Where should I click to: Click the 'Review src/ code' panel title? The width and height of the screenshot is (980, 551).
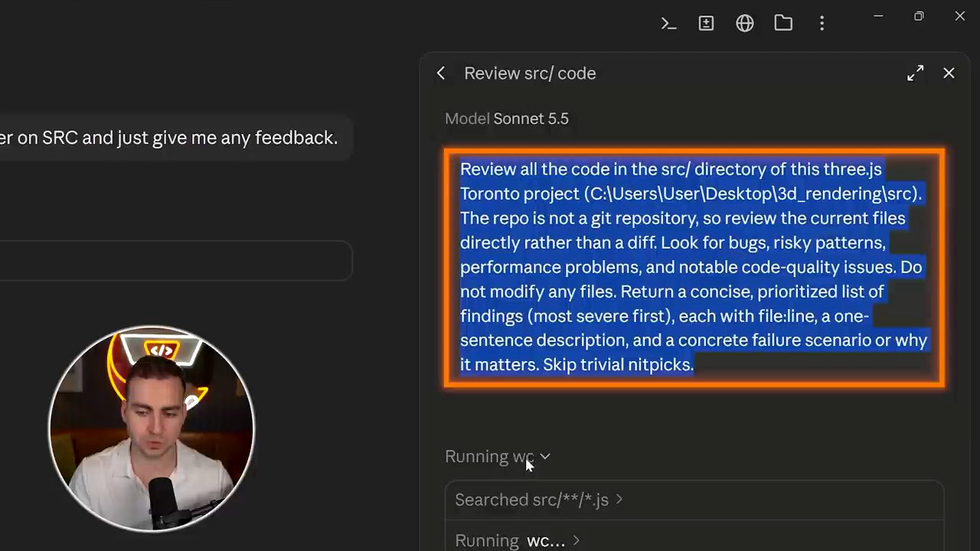(530, 73)
